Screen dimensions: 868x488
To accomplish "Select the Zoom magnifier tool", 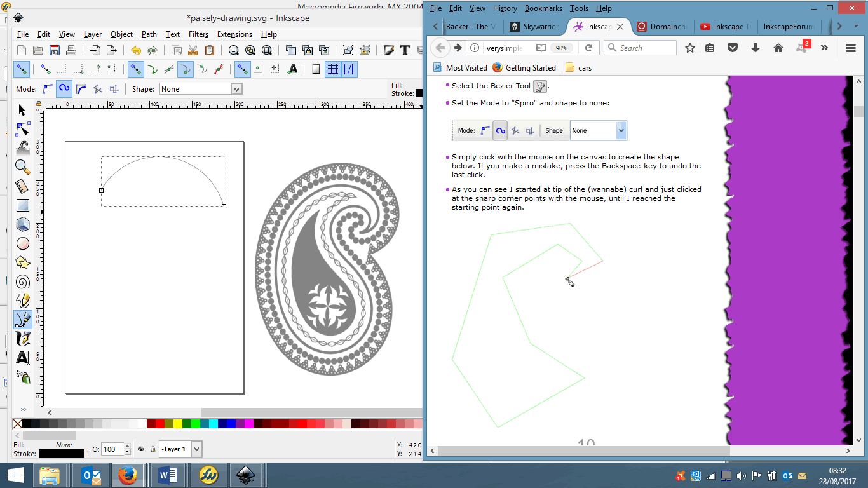I will (x=22, y=167).
